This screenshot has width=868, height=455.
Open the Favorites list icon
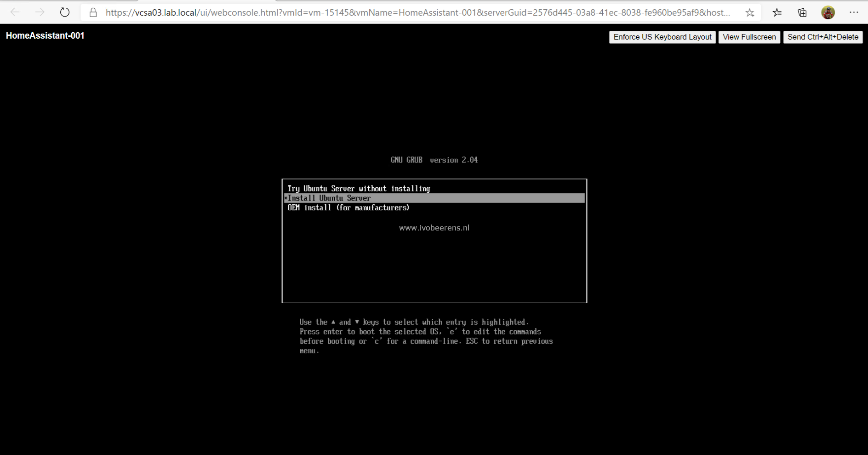777,13
